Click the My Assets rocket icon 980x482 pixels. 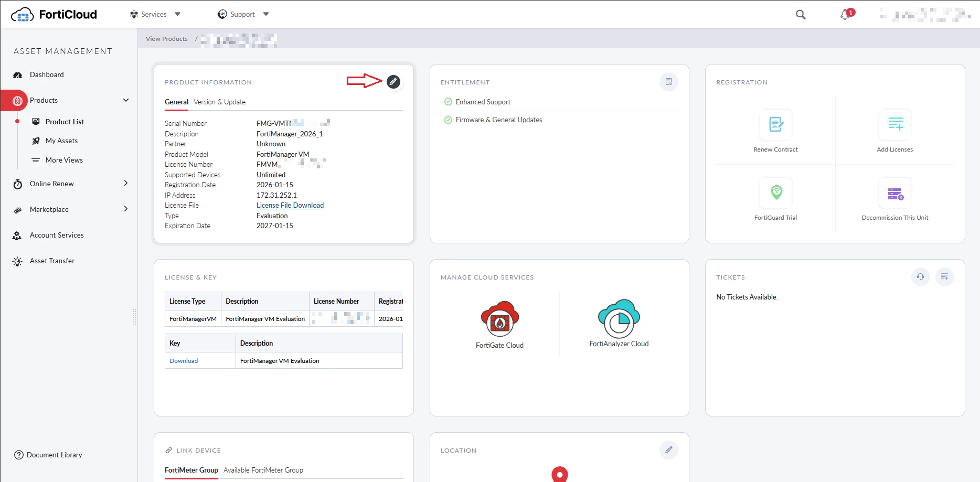click(36, 141)
